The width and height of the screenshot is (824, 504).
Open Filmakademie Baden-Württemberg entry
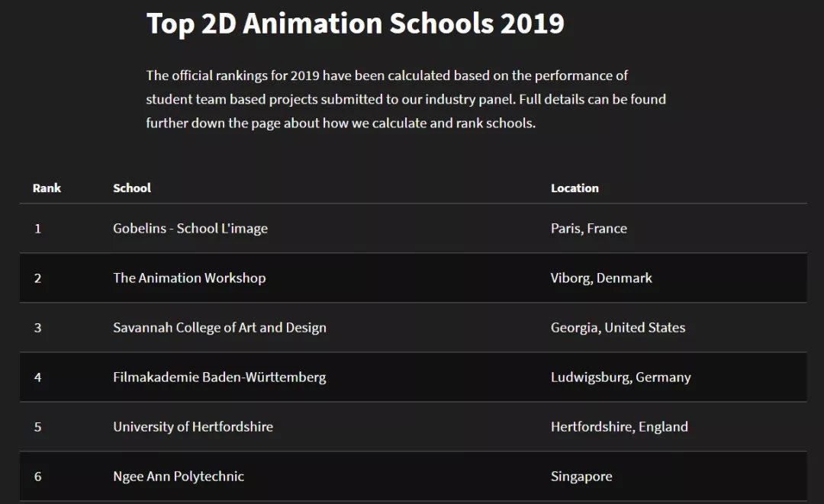tap(219, 377)
